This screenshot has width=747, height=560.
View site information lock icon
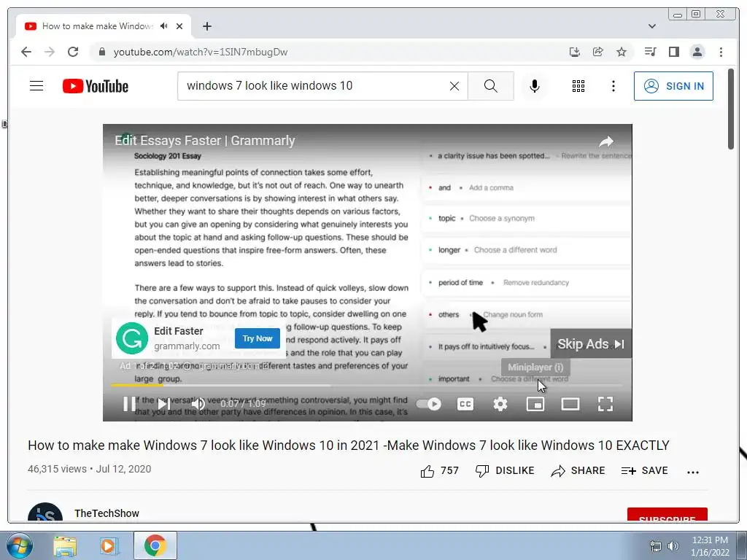point(101,52)
